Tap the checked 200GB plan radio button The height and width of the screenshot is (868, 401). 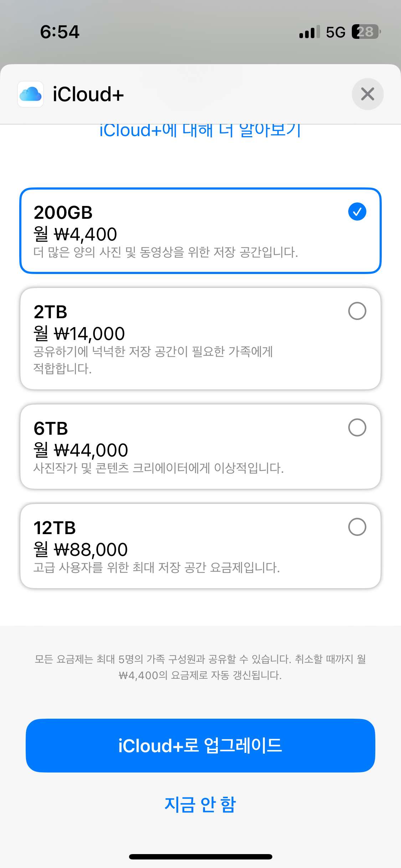point(357,212)
